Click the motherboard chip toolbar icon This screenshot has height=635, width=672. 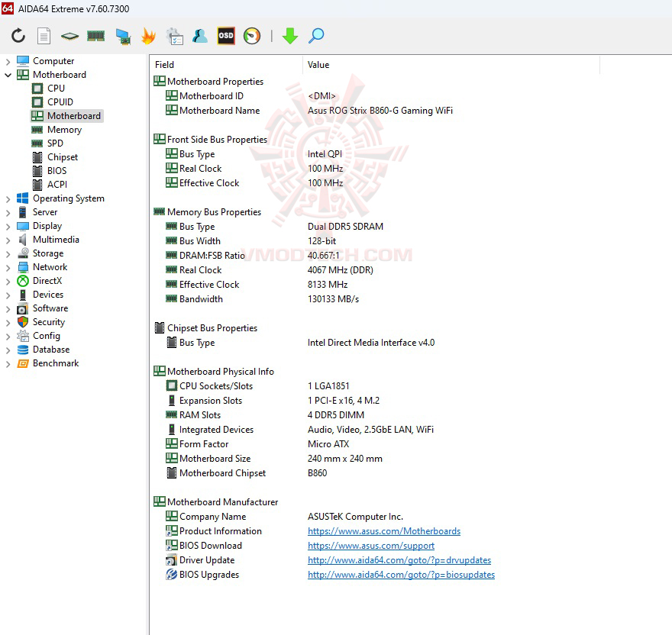click(x=69, y=36)
